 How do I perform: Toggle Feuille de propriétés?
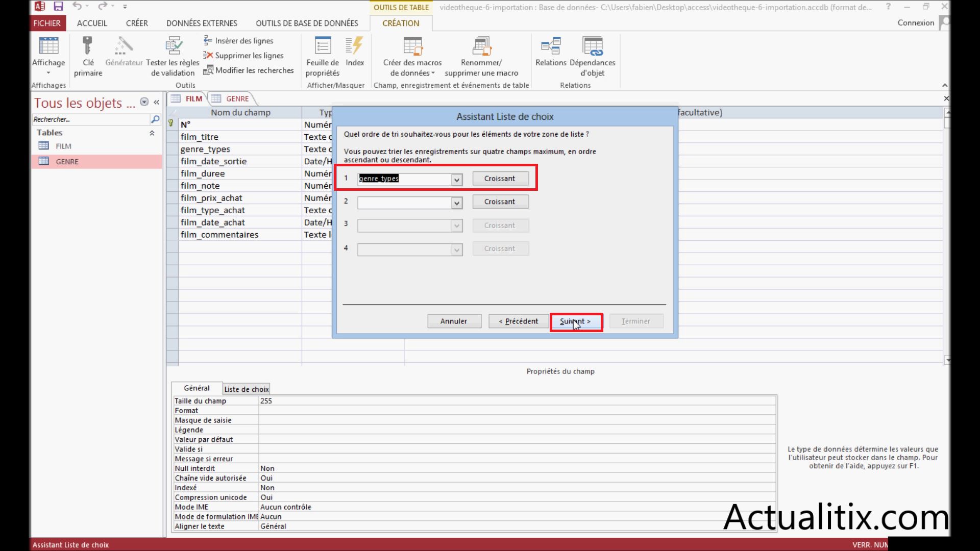[x=323, y=56]
